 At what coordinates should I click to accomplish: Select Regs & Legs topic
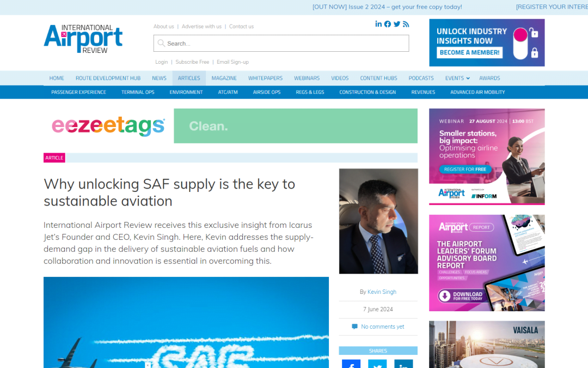pyautogui.click(x=310, y=92)
